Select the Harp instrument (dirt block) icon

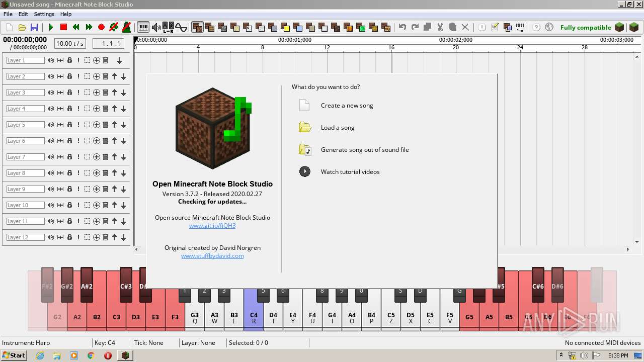197,27
